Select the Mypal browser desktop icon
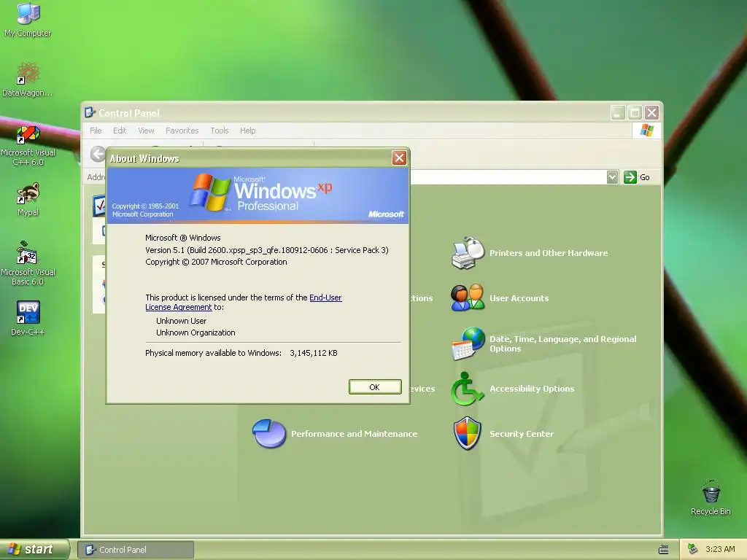The image size is (747, 560). (x=28, y=200)
